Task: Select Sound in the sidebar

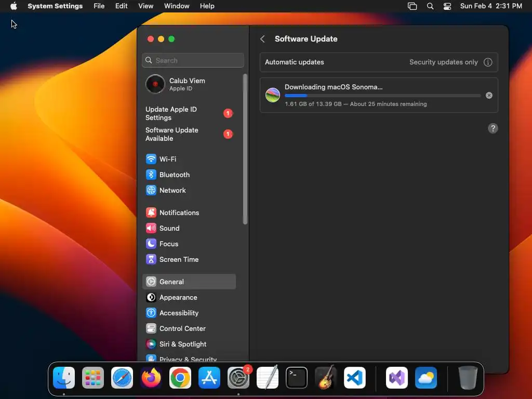Action: (189, 229)
